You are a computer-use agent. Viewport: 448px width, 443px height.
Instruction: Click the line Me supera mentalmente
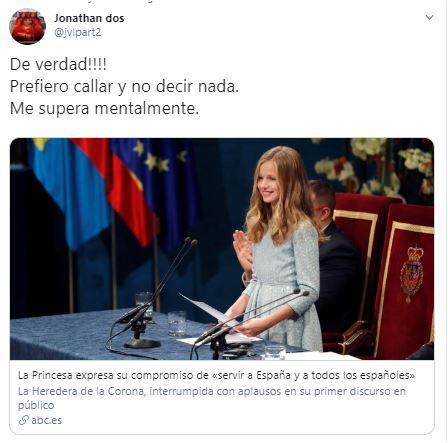[104, 109]
